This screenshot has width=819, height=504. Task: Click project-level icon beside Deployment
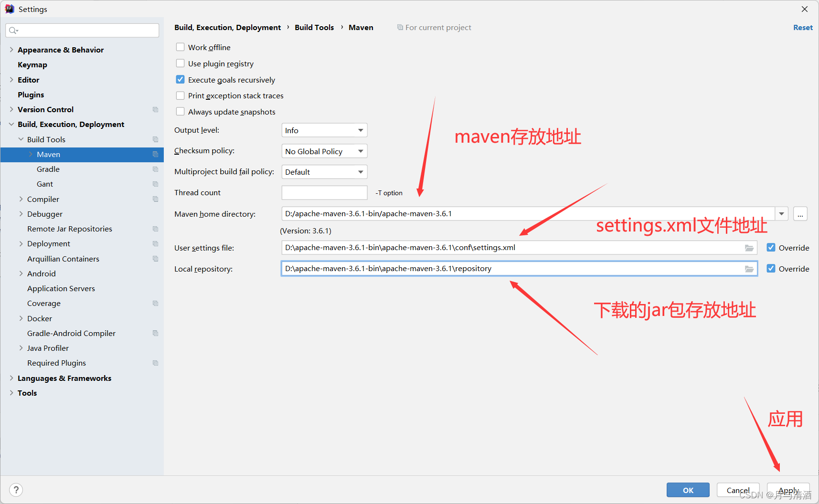pyautogui.click(x=155, y=243)
